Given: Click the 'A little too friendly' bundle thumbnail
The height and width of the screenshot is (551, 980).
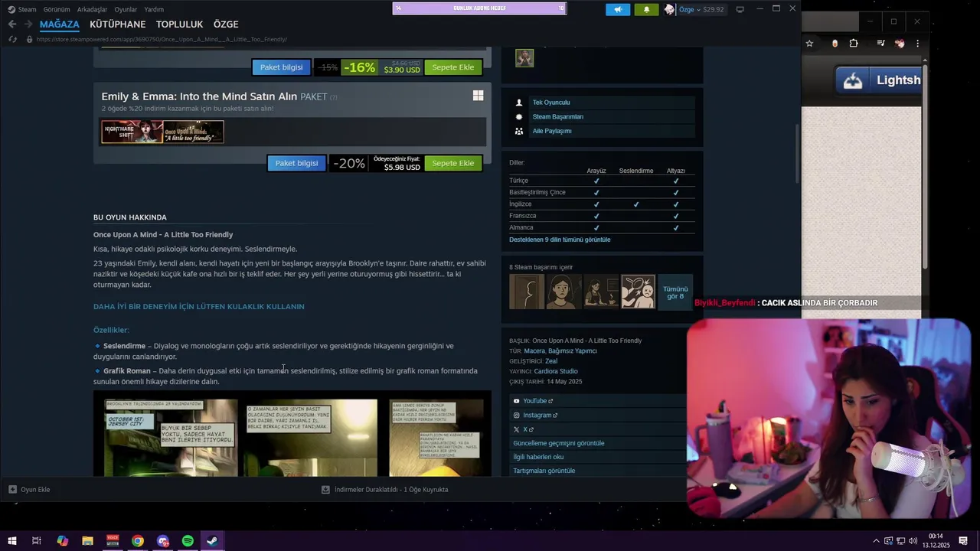Looking at the screenshot, I should point(194,132).
